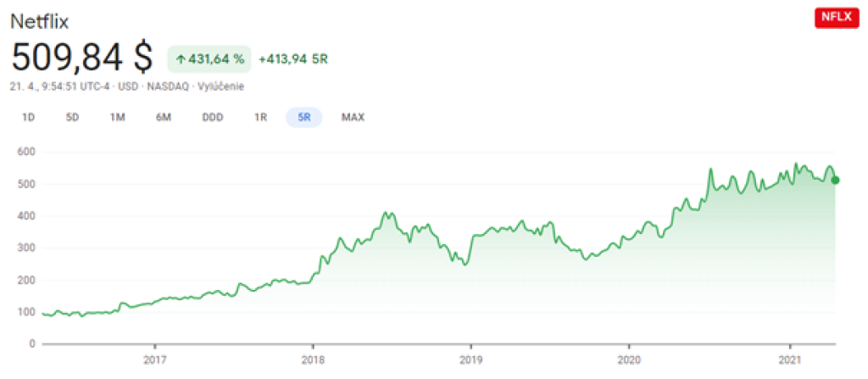
Task: Click the 300 y-axis label
Action: pyautogui.click(x=28, y=248)
